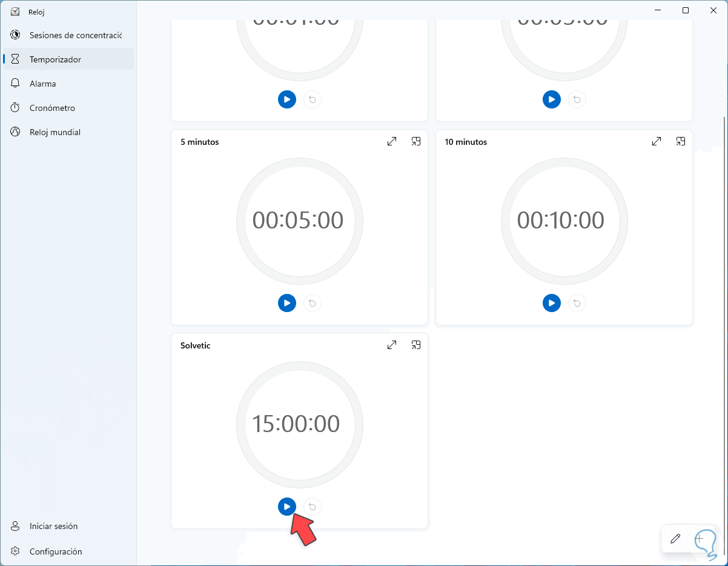Click Iniciar sesión

[68, 526]
